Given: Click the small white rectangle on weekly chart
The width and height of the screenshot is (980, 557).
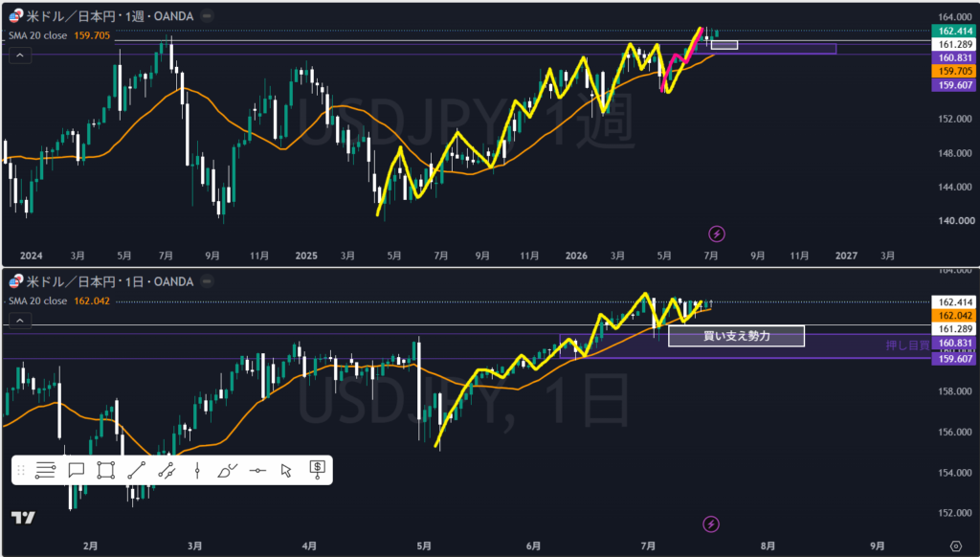Looking at the screenshot, I should coord(724,45).
